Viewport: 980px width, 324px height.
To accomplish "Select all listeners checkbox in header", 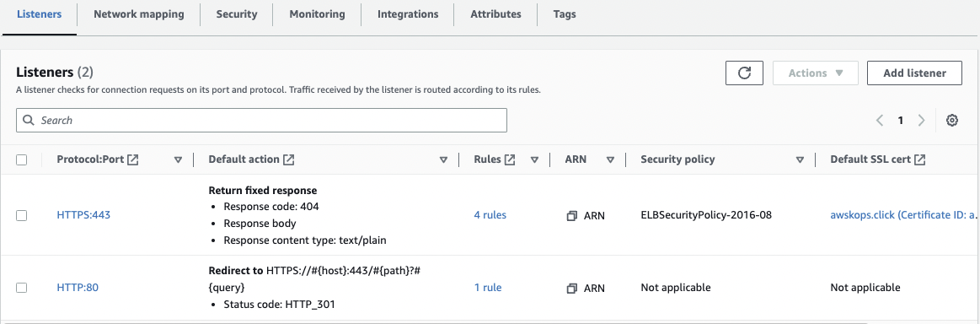I will pos(22,160).
